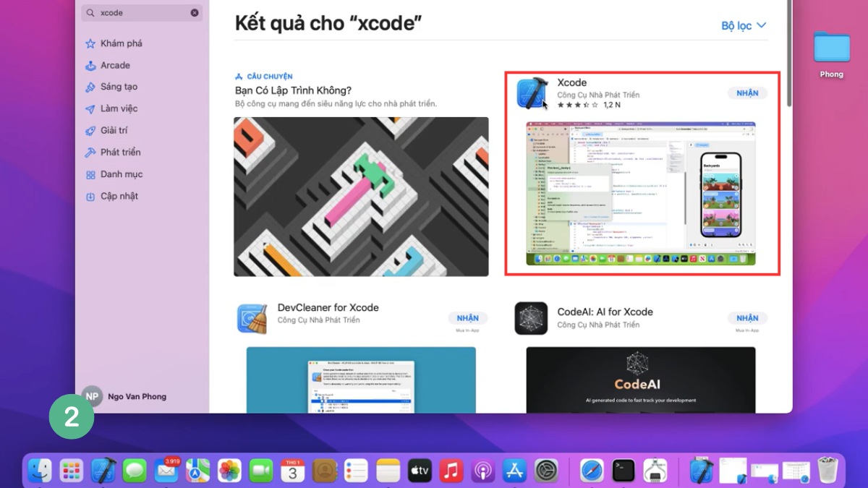Select Phát triển in the sidebar
The image size is (868, 488).
tap(113, 153)
